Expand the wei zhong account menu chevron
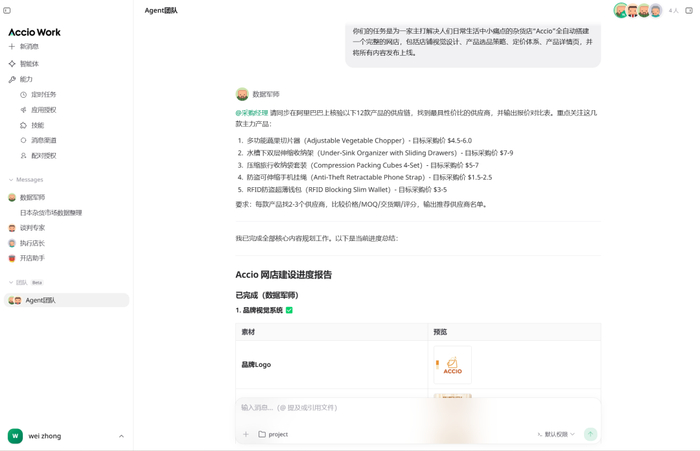 pyautogui.click(x=121, y=436)
